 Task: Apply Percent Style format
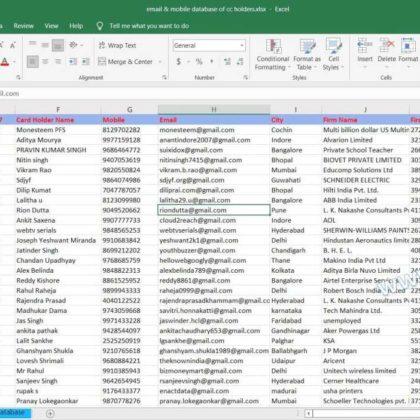click(x=199, y=62)
